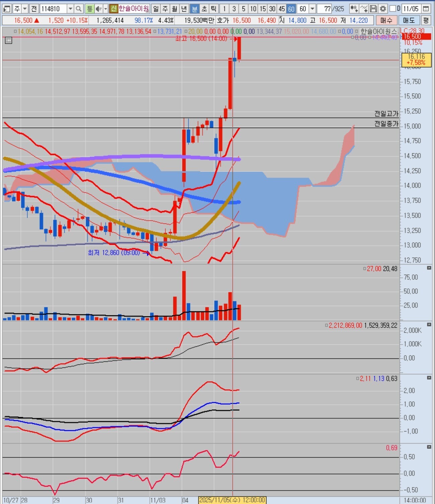
Task: Click the grid table icon on price chart
Action: coord(8,40)
